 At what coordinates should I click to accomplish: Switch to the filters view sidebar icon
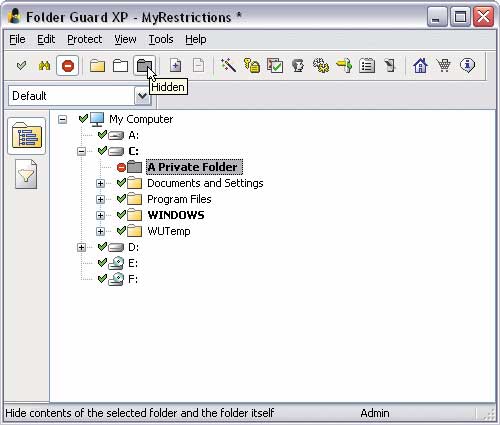26,174
